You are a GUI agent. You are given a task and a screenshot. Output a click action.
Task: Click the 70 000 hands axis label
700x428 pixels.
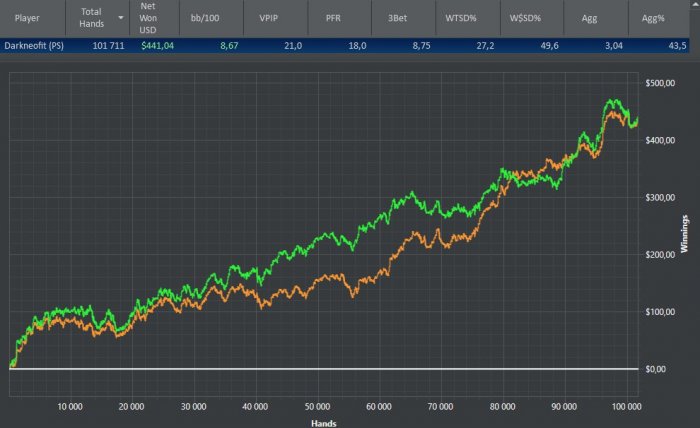click(441, 407)
